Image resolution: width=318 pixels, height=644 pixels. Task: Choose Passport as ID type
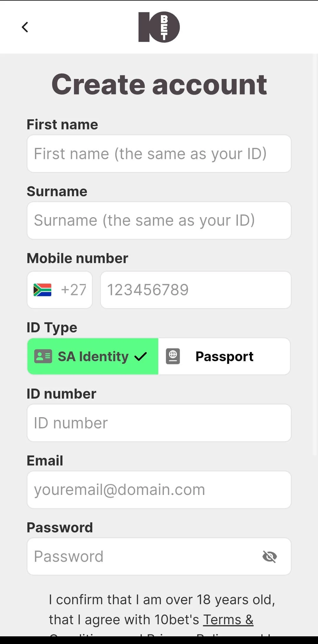pyautogui.click(x=224, y=356)
